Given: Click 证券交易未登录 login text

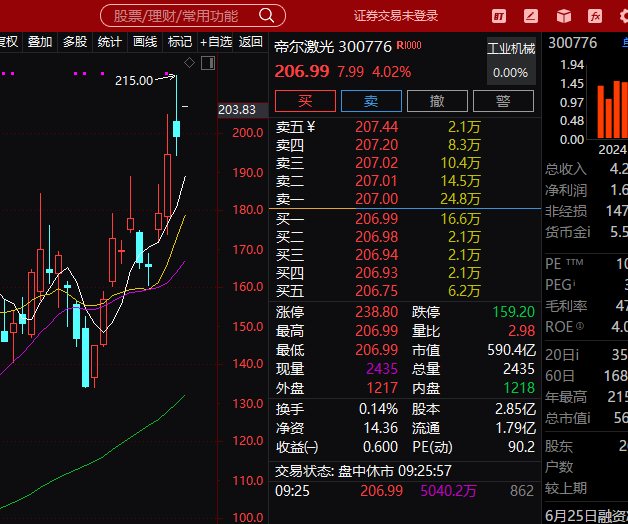Looking at the screenshot, I should coord(396,16).
